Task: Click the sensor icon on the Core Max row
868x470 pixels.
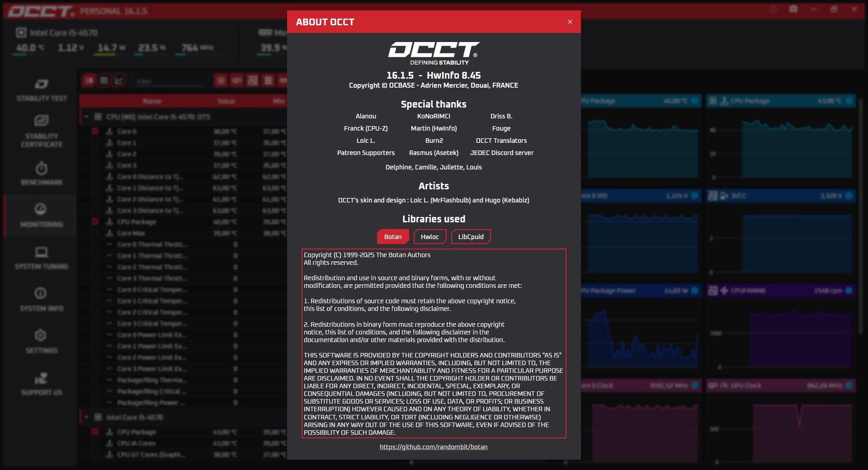Action: tap(109, 233)
